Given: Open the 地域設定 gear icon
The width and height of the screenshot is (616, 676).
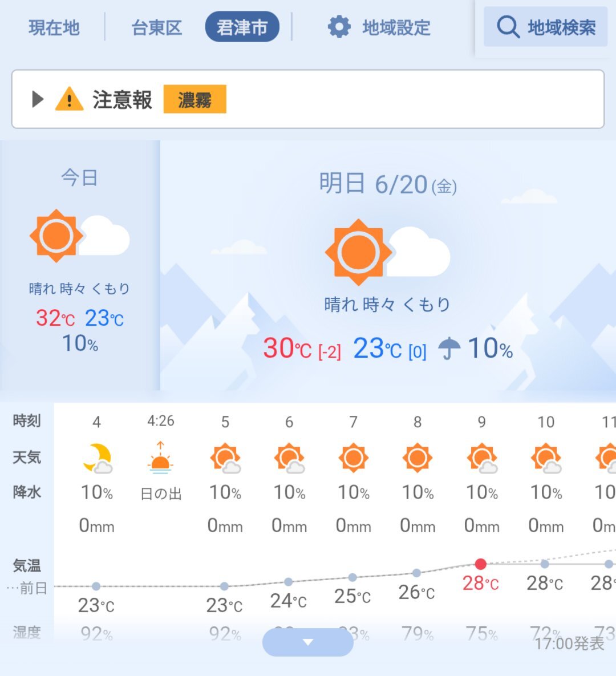Looking at the screenshot, I should (339, 27).
